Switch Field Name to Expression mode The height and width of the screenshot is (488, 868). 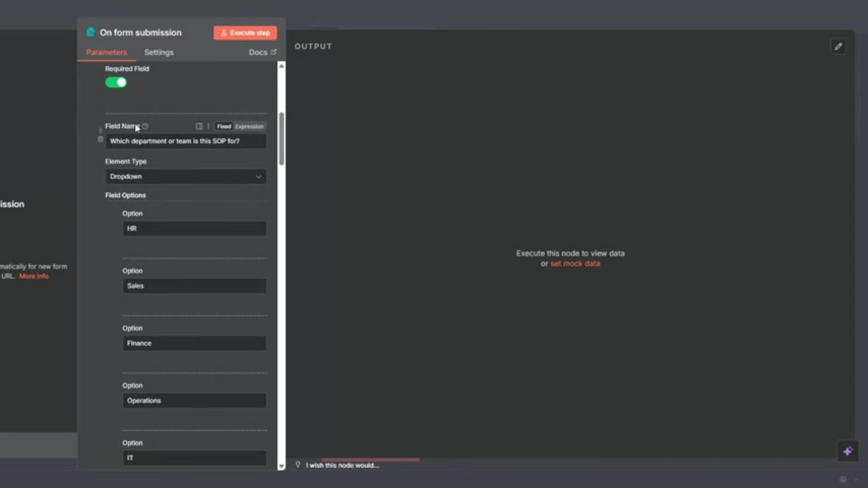(x=249, y=126)
